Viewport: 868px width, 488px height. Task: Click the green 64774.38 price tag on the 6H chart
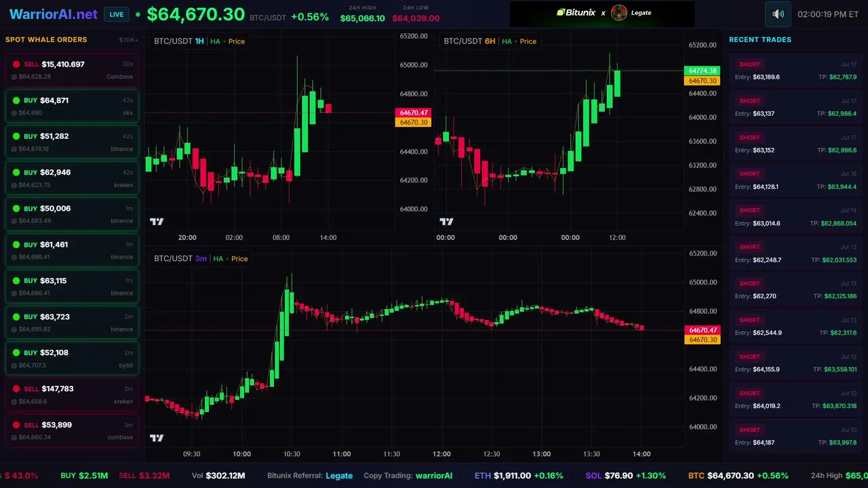(703, 70)
